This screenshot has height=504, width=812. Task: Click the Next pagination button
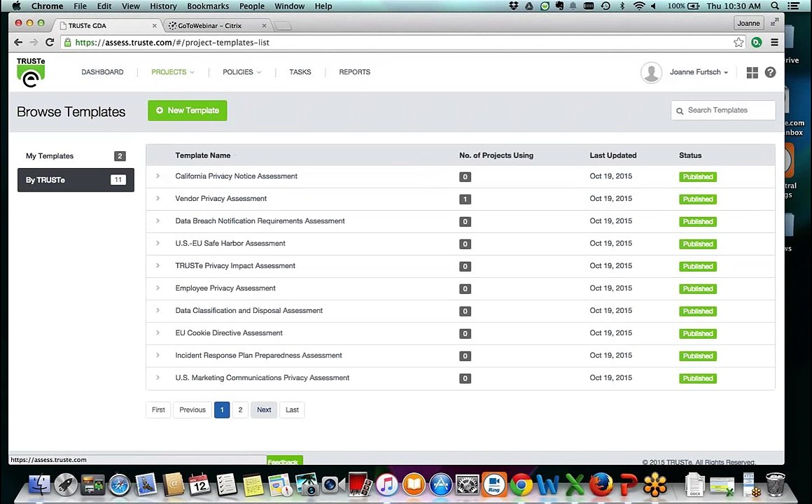click(264, 409)
